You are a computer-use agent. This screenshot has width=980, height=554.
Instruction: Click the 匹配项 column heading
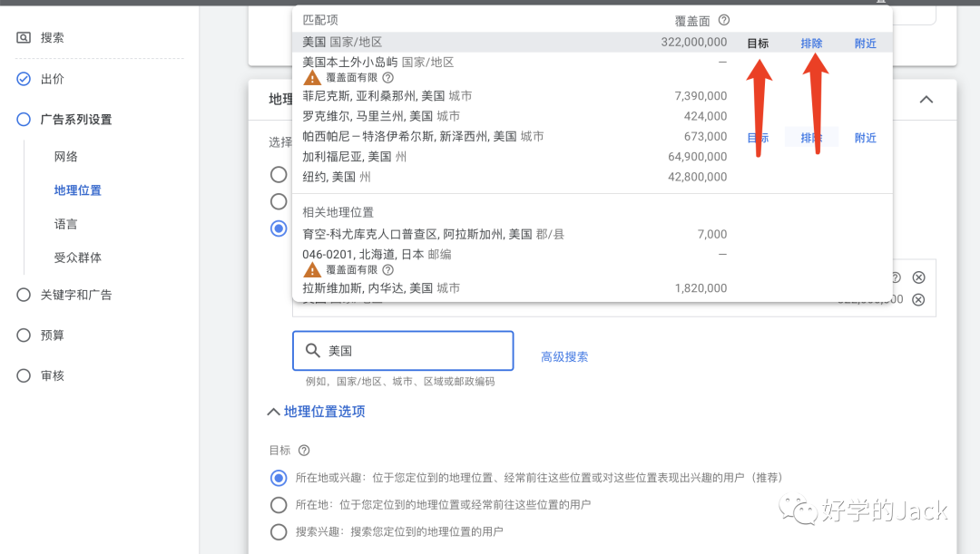pos(320,20)
